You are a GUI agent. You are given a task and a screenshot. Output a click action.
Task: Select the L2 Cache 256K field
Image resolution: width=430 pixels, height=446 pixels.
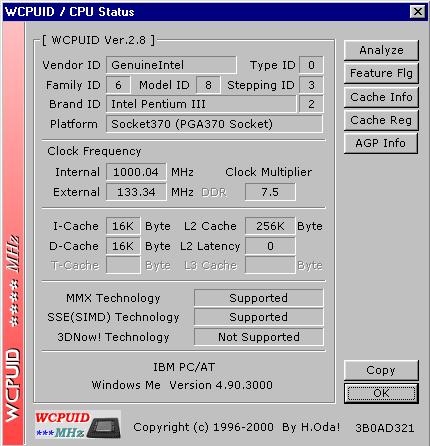tap(270, 226)
